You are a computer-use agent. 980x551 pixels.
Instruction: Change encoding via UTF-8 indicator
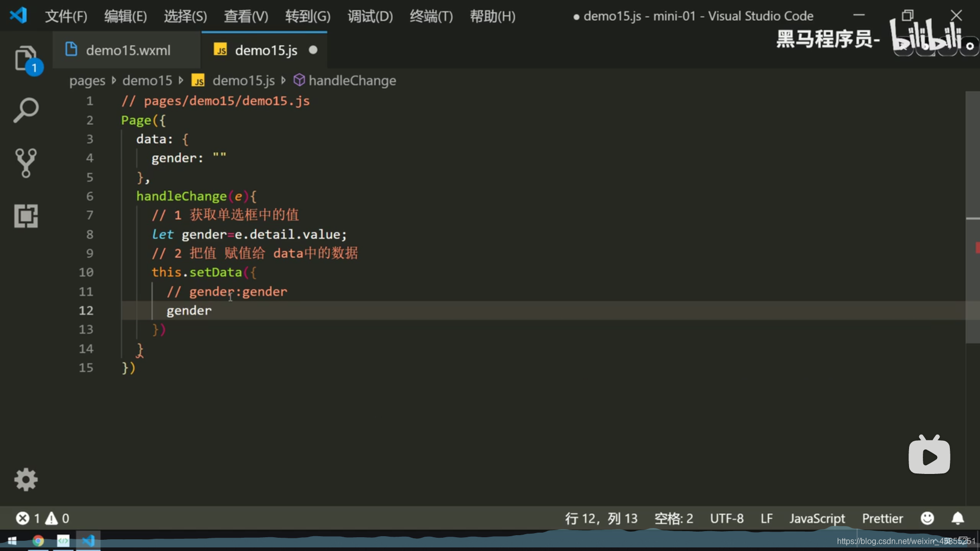(727, 518)
